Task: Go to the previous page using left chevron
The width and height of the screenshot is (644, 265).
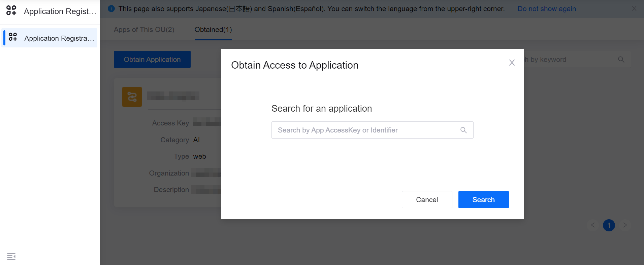Action: click(592, 225)
